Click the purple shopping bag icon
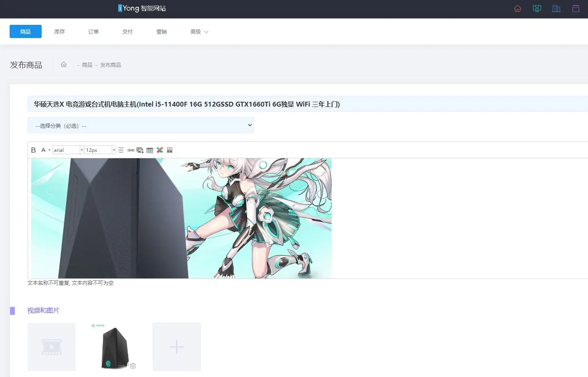The image size is (588, 377). (576, 9)
